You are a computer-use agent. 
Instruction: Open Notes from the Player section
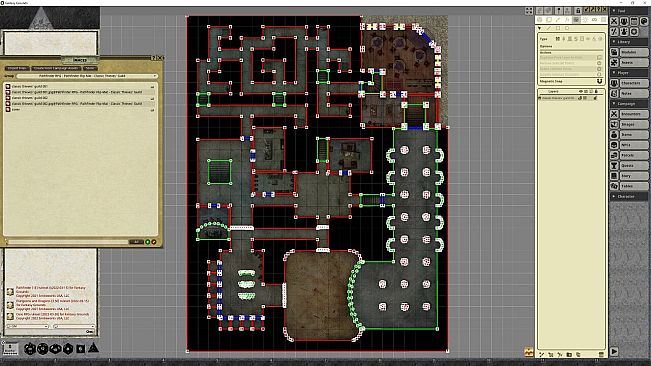[634, 93]
